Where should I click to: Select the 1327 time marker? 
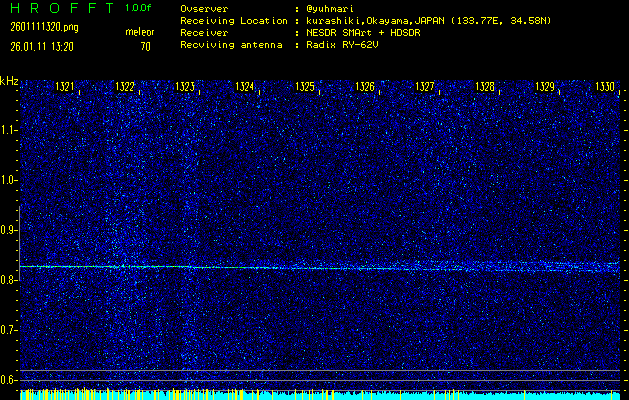tap(425, 88)
